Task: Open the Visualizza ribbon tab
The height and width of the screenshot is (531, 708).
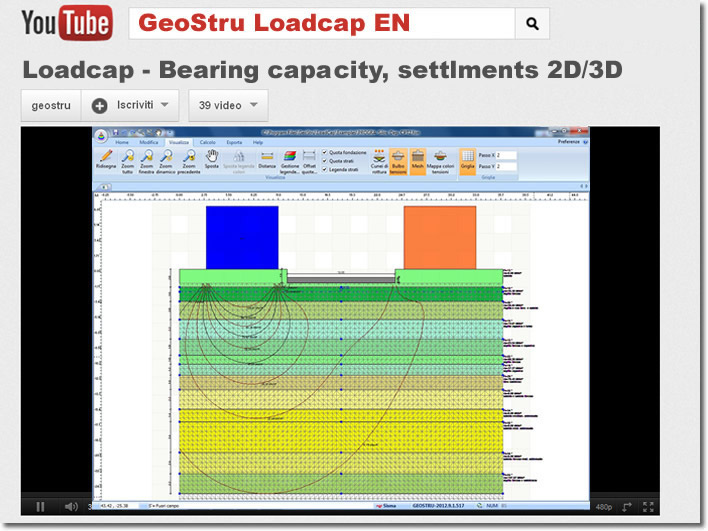Action: pos(179,142)
